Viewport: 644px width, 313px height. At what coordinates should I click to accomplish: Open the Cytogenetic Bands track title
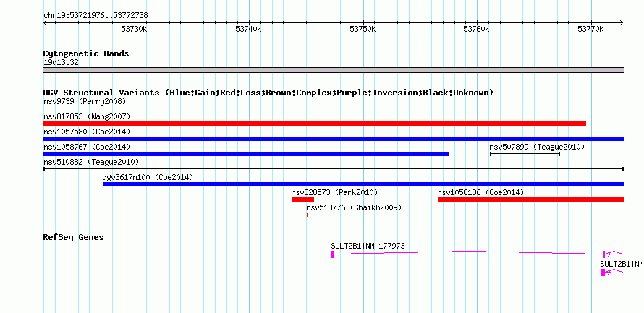tap(86, 53)
